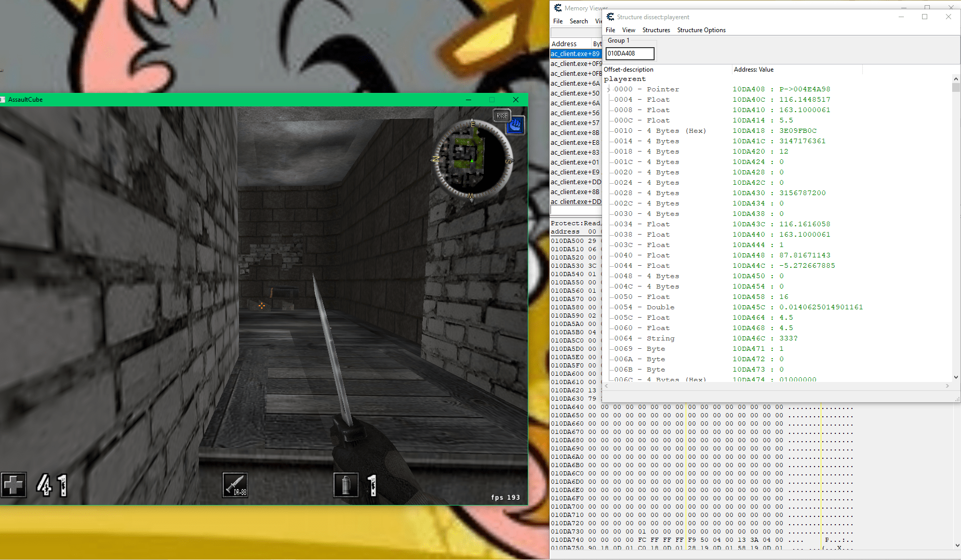Viewport: 961px width, 560px height.
Task: Click the Offset-description column header
Action: coord(667,70)
